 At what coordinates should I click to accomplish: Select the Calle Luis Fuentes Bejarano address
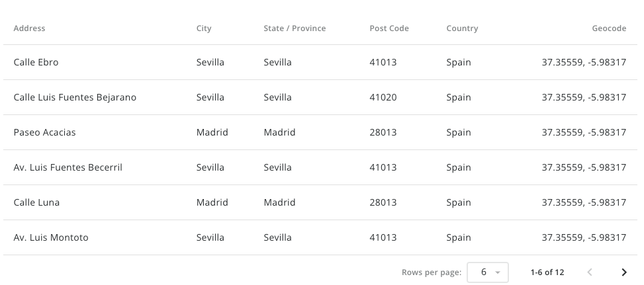[x=75, y=98]
